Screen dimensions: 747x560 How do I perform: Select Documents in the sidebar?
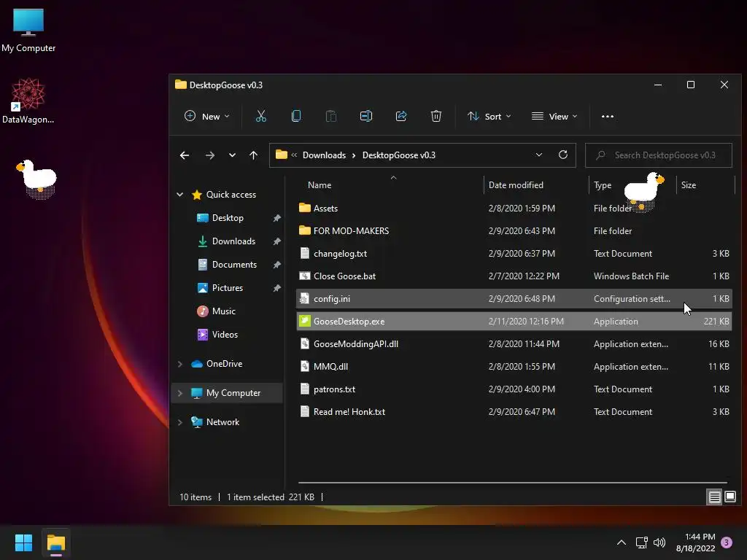234,264
